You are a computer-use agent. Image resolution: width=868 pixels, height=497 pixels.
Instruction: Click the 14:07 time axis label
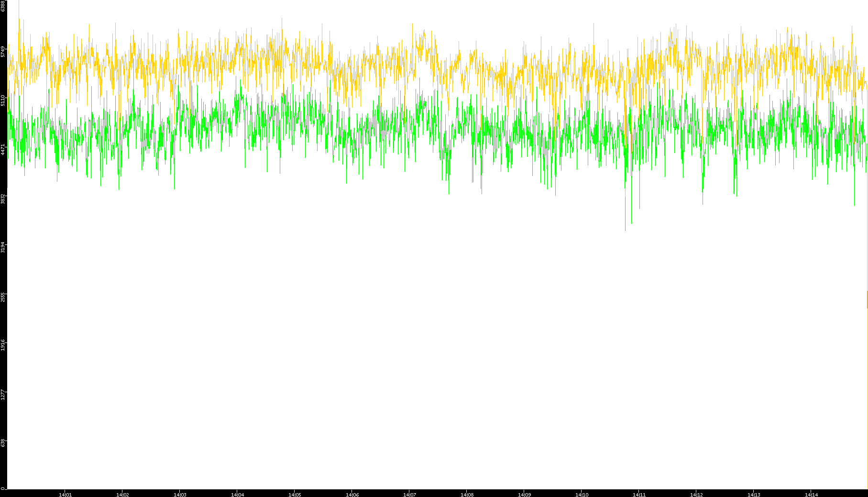coord(409,494)
